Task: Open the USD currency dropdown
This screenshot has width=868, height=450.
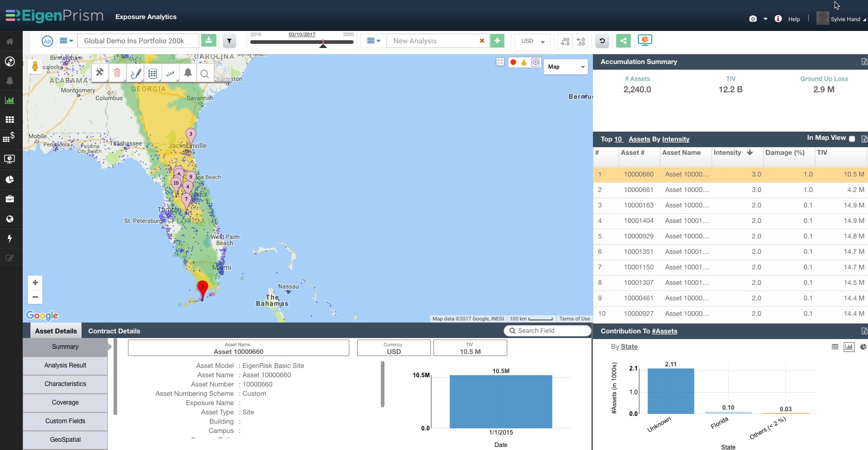Action: coord(533,41)
